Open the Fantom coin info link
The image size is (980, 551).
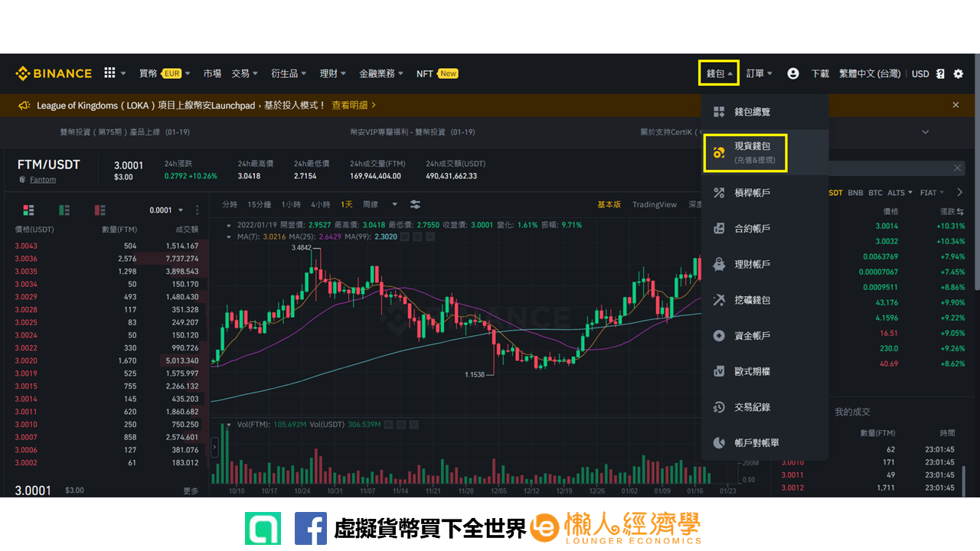(x=43, y=180)
